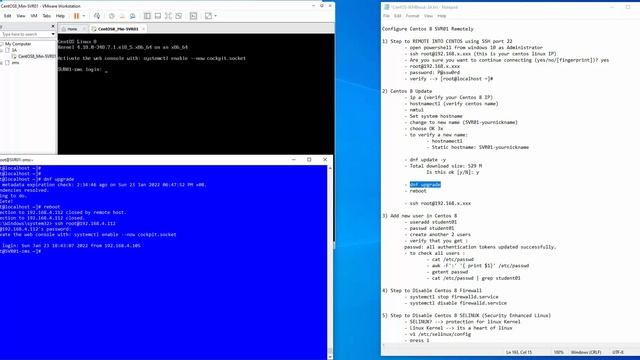This screenshot has height=360, width=640.
Task: Click 'Configure Centos 8 SVR01 Remotely' heading
Action: pyautogui.click(x=428, y=29)
